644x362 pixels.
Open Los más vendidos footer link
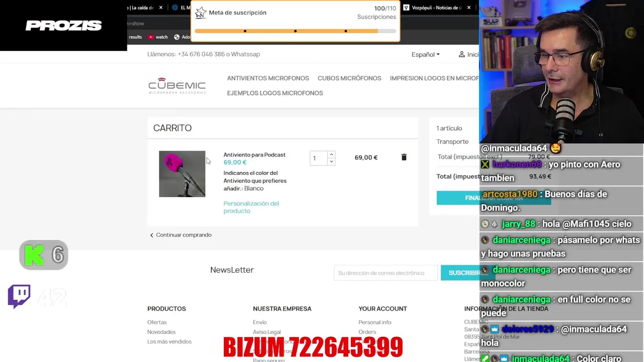pyautogui.click(x=170, y=341)
